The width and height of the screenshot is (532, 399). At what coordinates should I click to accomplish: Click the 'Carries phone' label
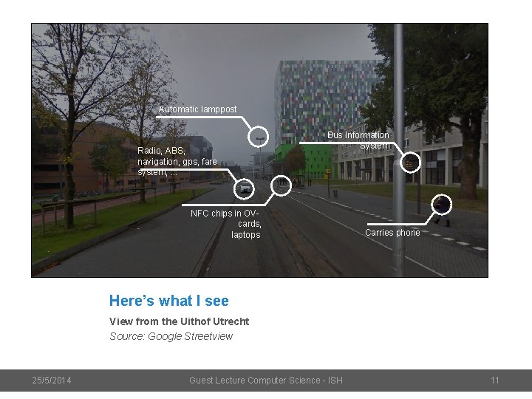coord(392,233)
